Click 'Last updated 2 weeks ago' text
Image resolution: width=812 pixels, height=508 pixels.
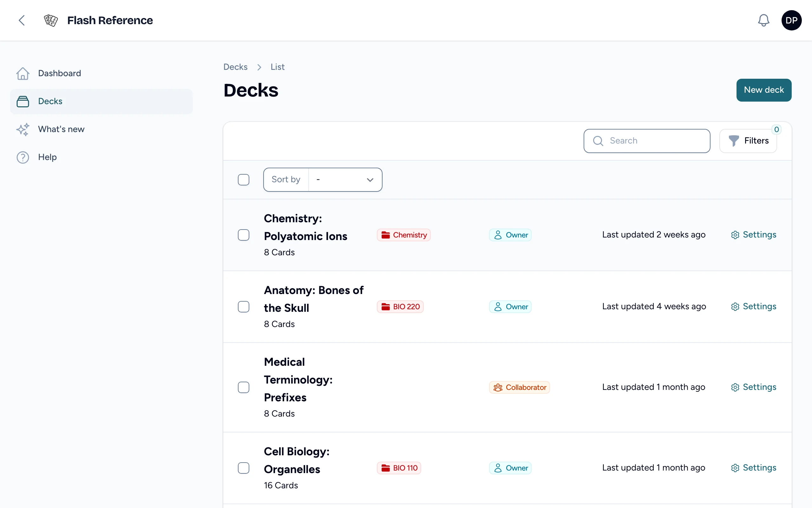pos(654,235)
